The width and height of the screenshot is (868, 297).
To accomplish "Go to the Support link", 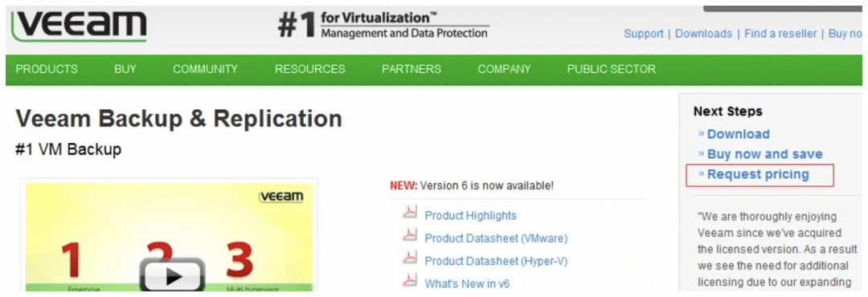I will (643, 34).
